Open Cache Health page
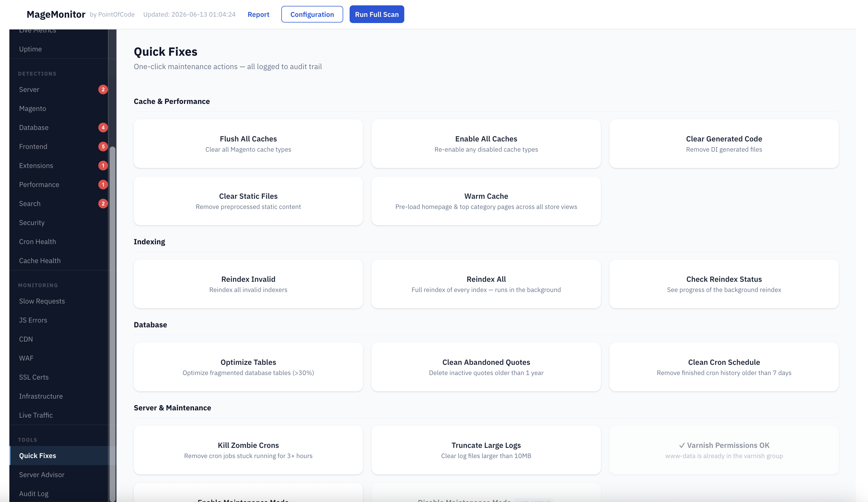868x502 pixels. [x=59, y=261]
